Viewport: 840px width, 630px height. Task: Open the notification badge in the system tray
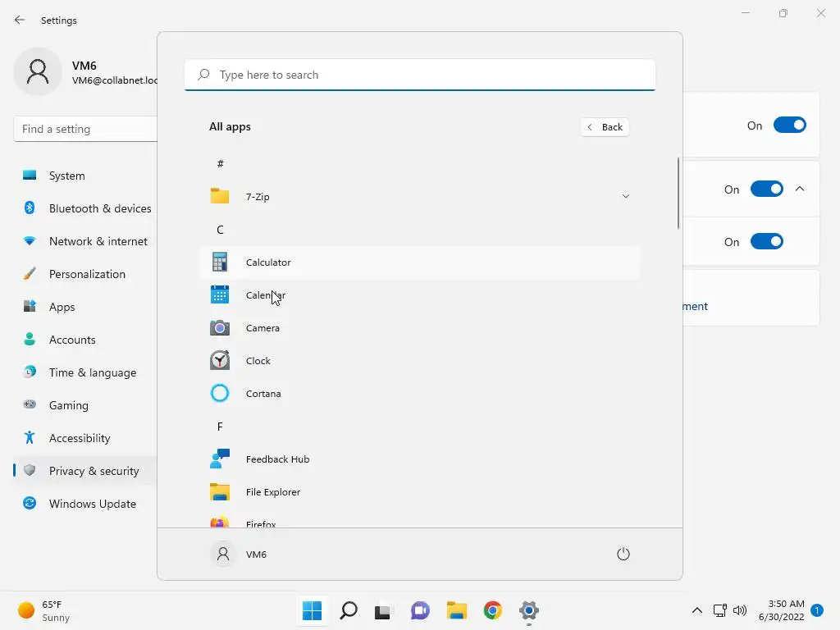tap(817, 610)
